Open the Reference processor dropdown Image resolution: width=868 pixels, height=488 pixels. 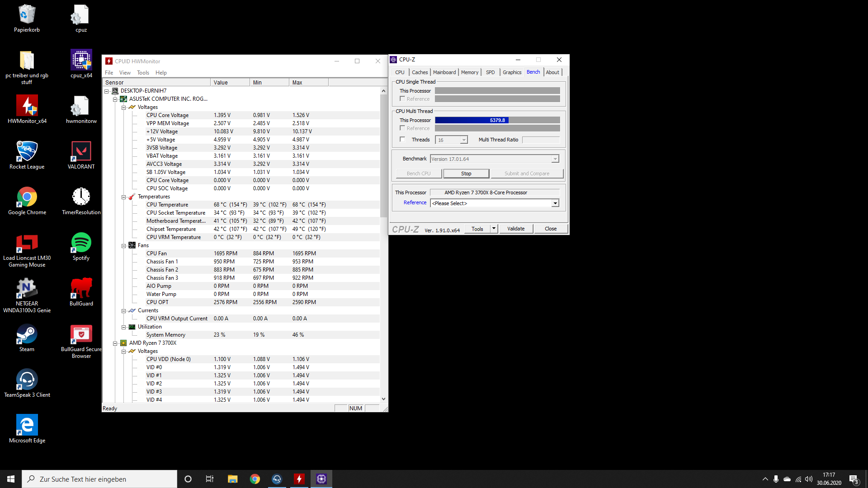(x=555, y=203)
